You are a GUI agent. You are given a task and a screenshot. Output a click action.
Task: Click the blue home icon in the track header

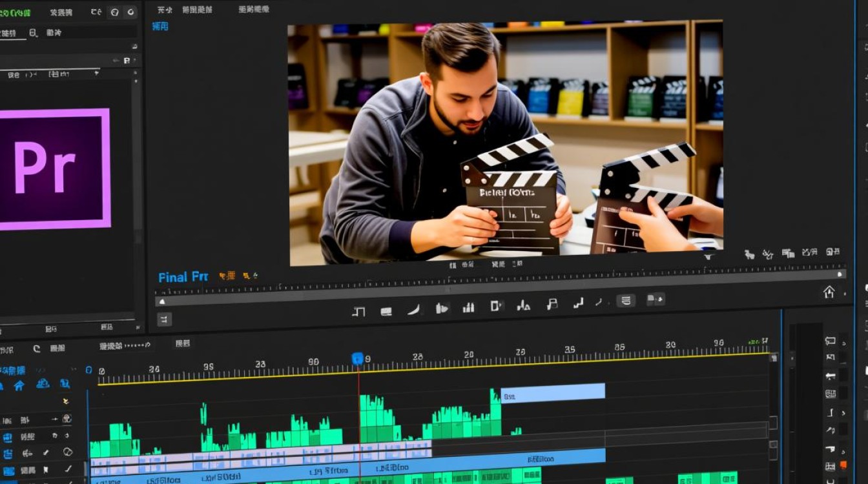coord(19,385)
